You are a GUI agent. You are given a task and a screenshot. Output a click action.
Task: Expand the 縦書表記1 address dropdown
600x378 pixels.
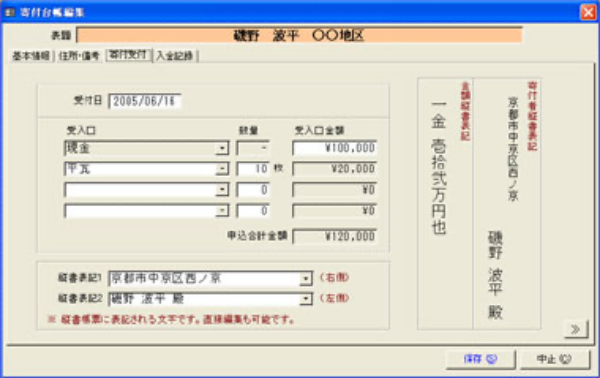tap(305, 279)
